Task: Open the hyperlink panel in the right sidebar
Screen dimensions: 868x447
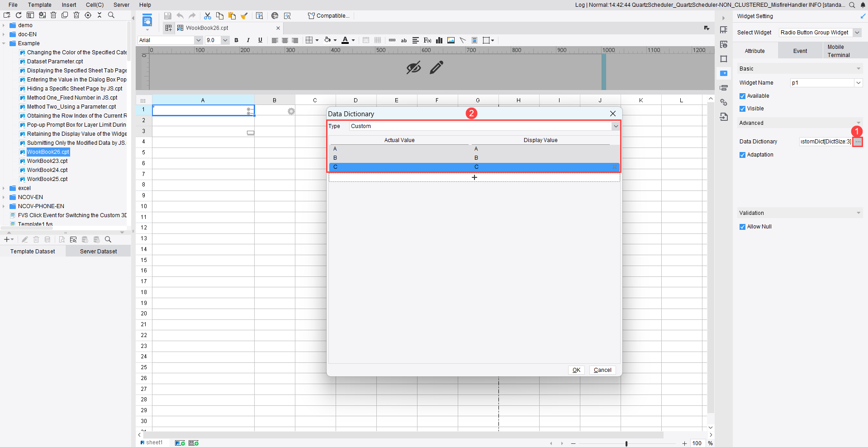Action: pyautogui.click(x=724, y=102)
